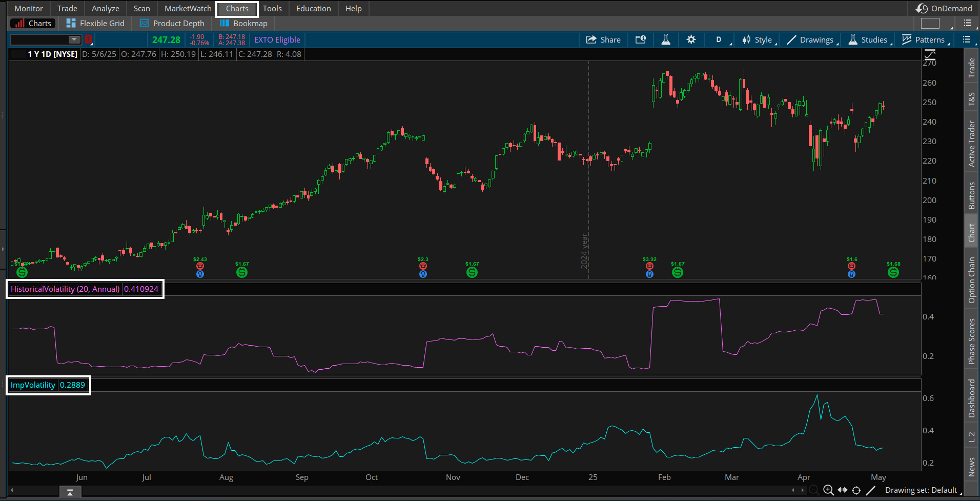Switch to the Scan menu

coord(141,8)
